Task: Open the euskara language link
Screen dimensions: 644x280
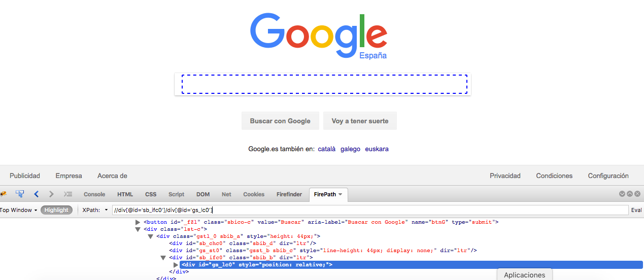Action: tap(377, 149)
